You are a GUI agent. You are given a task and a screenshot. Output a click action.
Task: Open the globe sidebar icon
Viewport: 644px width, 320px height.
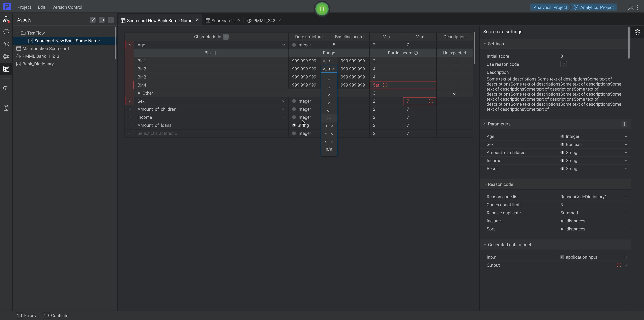[6, 57]
